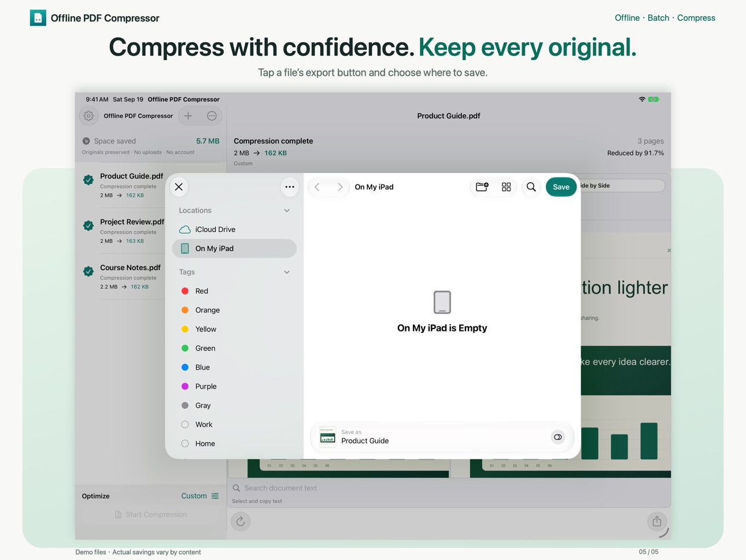Click the refresh icon below the preview
This screenshot has height=560, width=746.
pos(241,522)
